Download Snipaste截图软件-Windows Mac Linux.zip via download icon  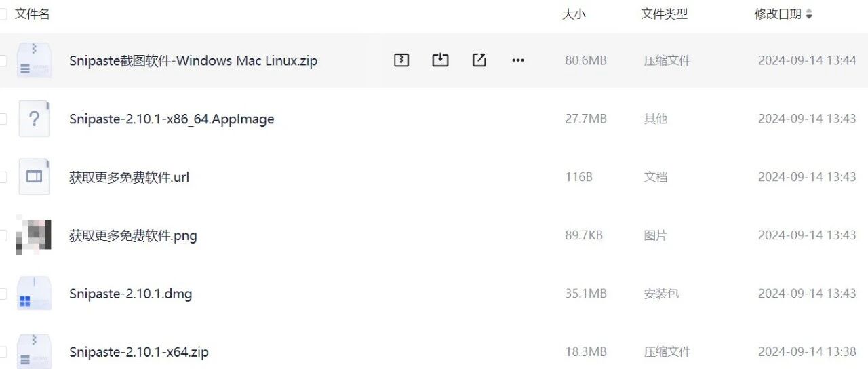pos(440,60)
